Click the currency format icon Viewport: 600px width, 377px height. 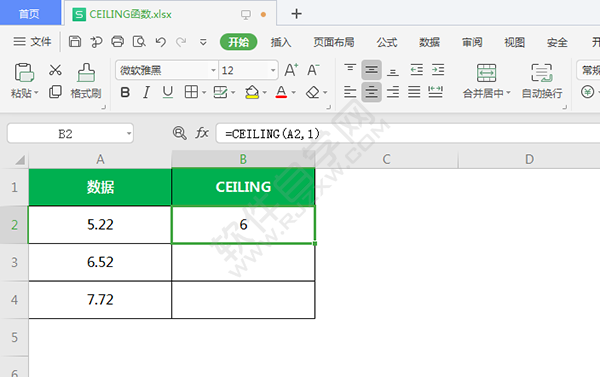coord(587,92)
